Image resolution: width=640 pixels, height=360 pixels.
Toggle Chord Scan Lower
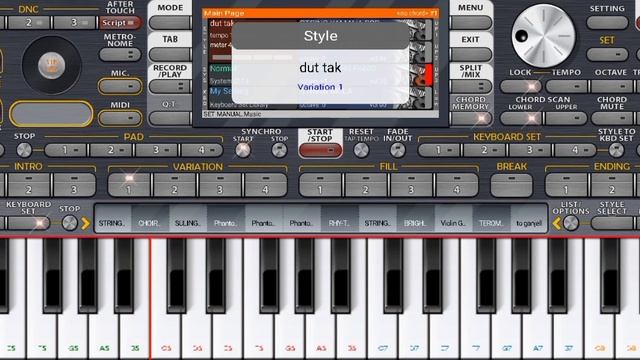point(521,118)
